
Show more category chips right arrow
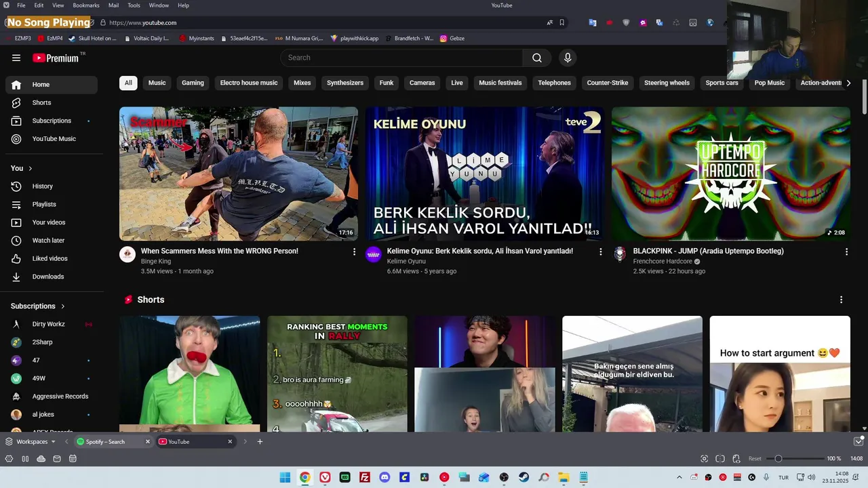(x=848, y=83)
